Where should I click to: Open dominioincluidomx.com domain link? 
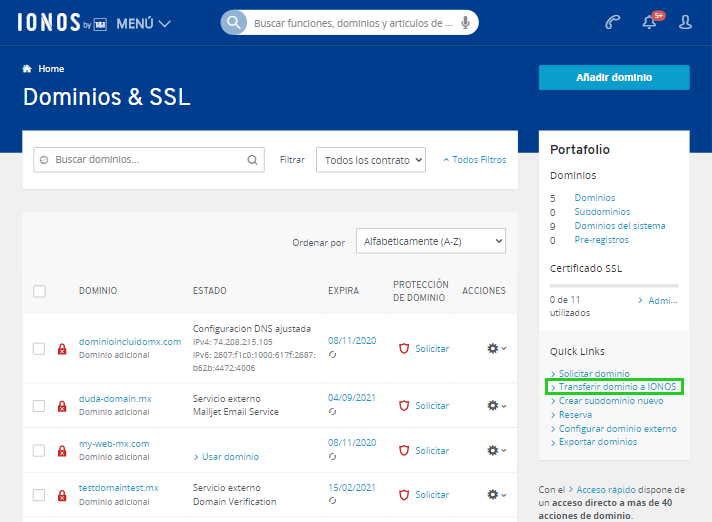coord(130,341)
